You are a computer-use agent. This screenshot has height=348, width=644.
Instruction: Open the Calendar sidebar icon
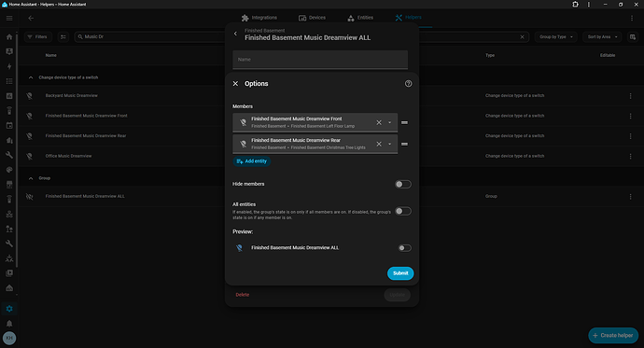tap(9, 126)
